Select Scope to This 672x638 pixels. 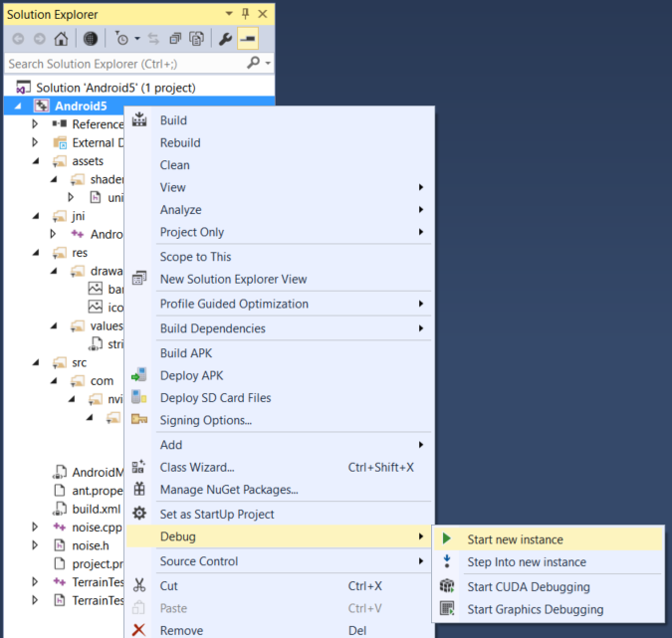tap(280, 257)
